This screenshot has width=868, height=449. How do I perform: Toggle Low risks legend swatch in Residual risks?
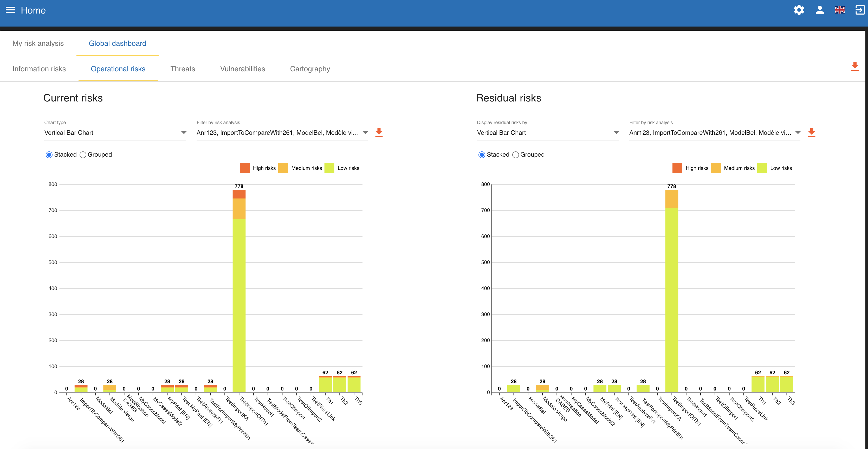(x=762, y=168)
